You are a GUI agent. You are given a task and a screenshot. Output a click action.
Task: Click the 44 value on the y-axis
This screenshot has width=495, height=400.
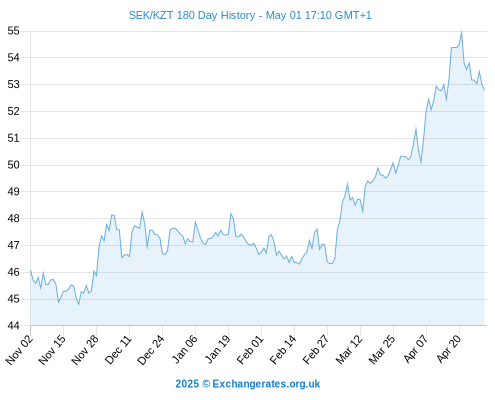pos(14,325)
